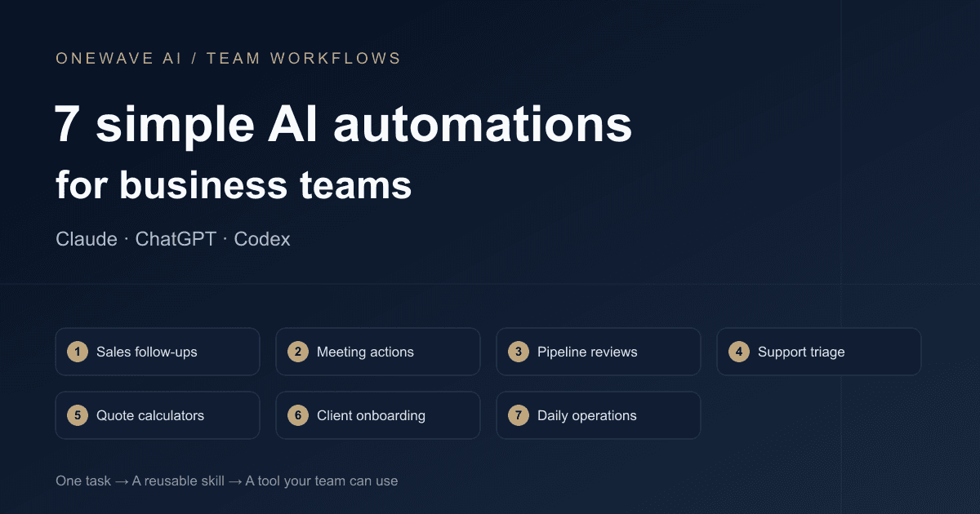980x514 pixels.
Task: Click the number 6 badge
Action: point(298,415)
